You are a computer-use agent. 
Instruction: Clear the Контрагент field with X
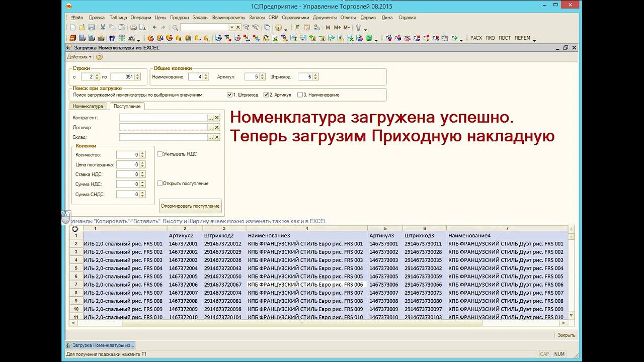[x=217, y=118]
